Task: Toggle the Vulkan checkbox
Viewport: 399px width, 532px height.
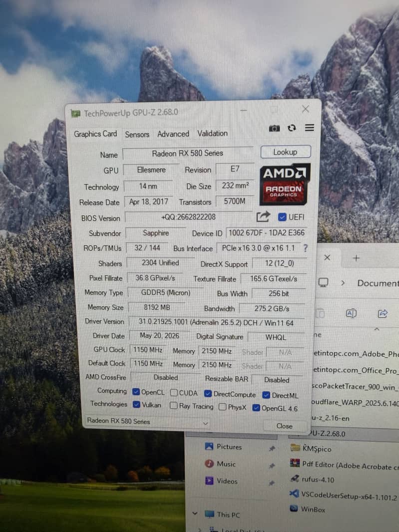Action: click(x=136, y=404)
